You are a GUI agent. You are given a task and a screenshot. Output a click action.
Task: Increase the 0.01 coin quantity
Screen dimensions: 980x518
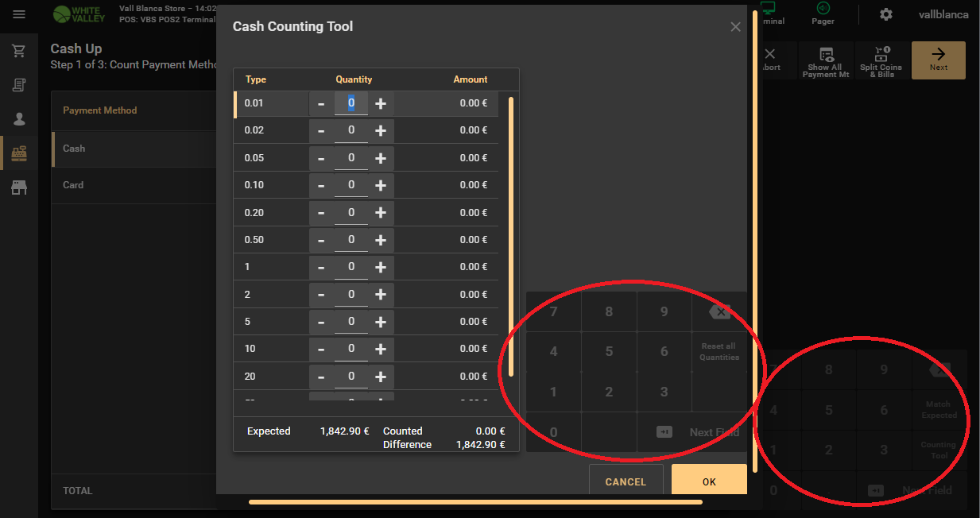(x=381, y=103)
